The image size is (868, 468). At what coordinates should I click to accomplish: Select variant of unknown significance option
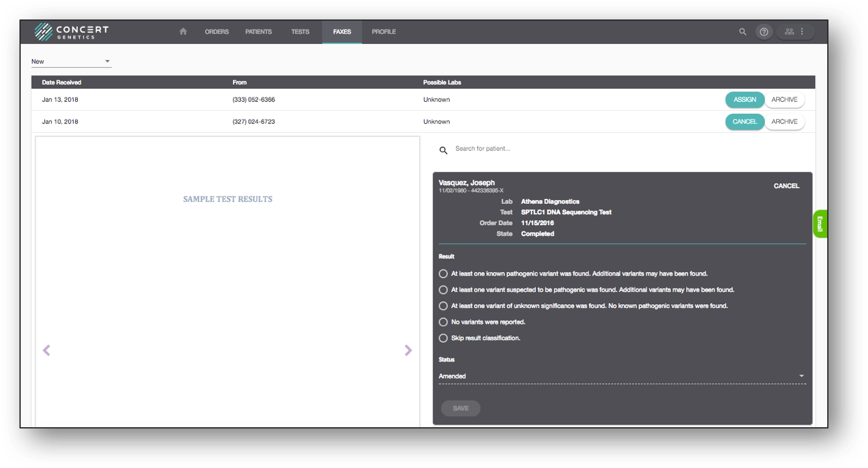click(x=443, y=306)
